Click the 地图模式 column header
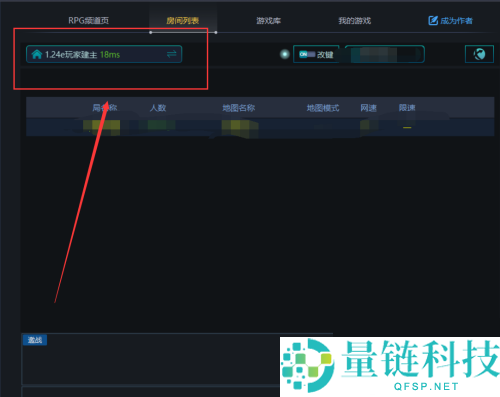Screen dimensions: 500x397 (x=323, y=108)
